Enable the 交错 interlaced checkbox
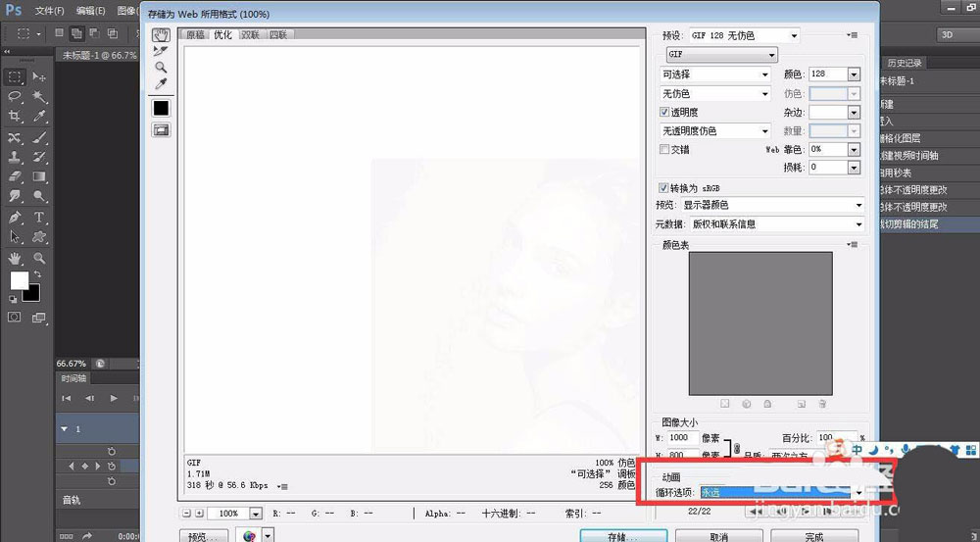The image size is (980, 542). pyautogui.click(x=664, y=149)
